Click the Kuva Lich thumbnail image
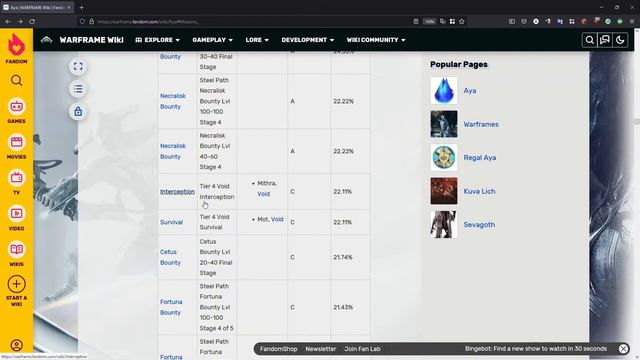This screenshot has width=640, height=360. [x=444, y=191]
